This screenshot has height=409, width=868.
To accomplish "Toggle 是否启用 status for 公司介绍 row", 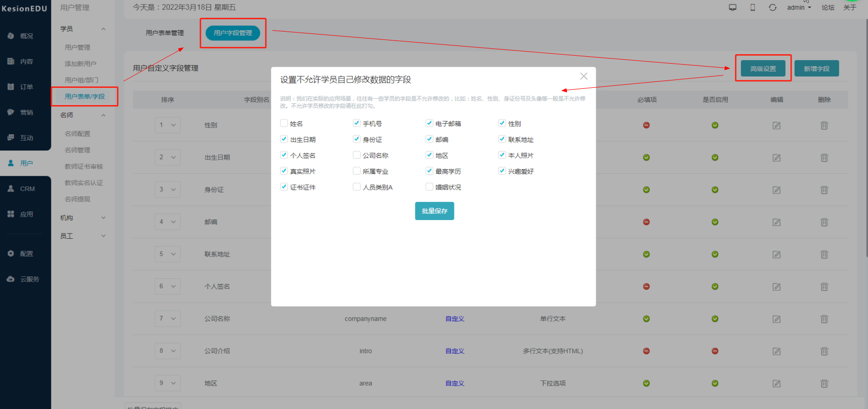I will [715, 351].
